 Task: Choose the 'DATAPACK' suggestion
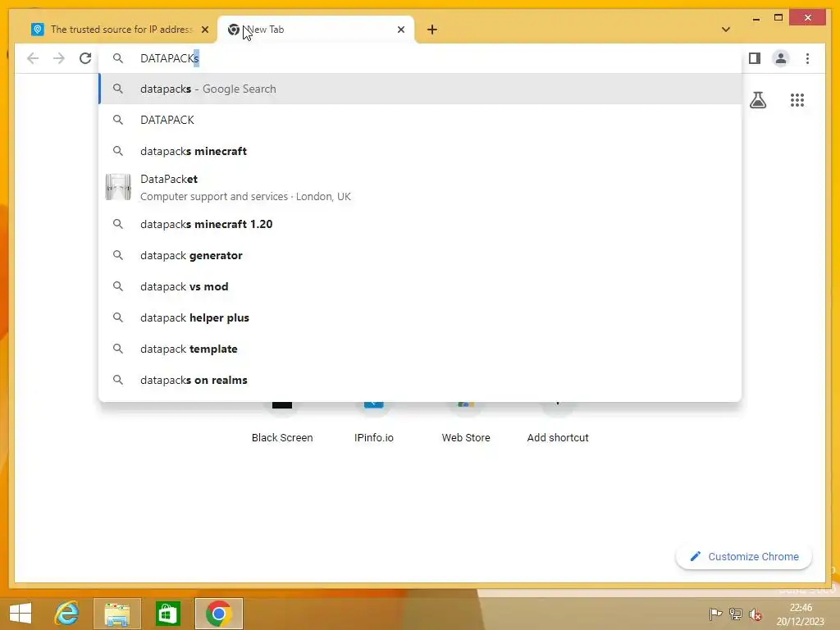[x=421, y=120]
